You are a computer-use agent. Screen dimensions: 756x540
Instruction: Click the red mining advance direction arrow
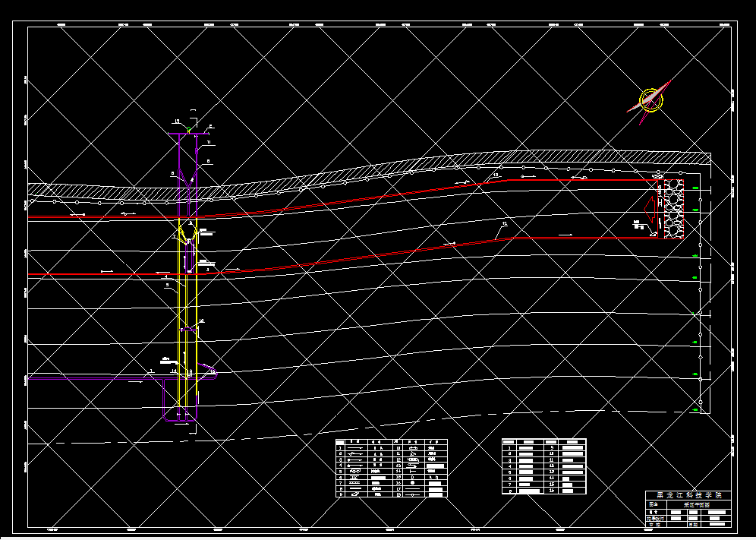650,208
